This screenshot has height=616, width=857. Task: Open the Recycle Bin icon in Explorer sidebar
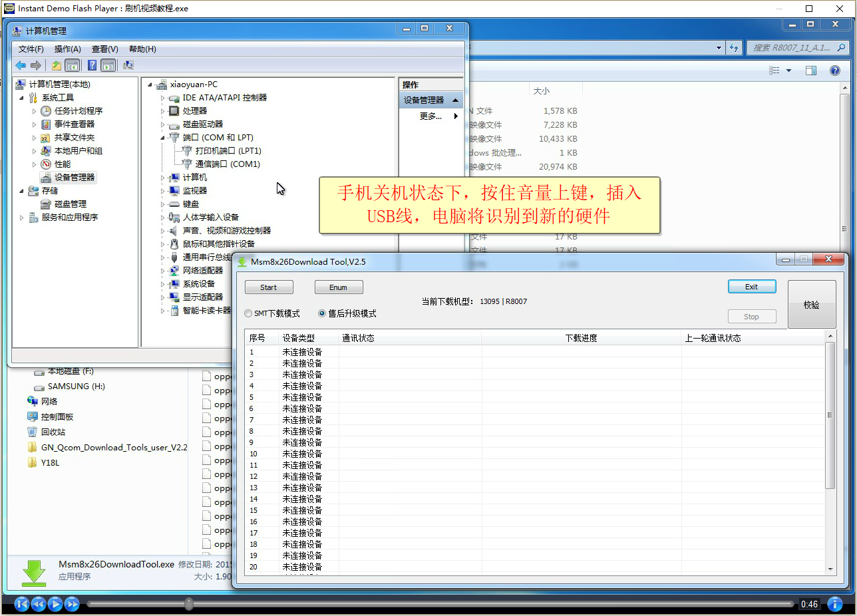tap(33, 432)
